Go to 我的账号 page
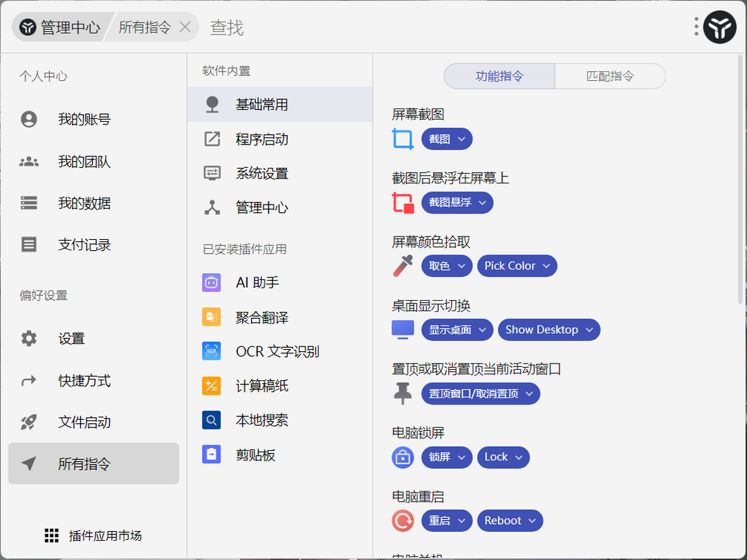Viewport: 747px width, 560px height. pos(84,120)
